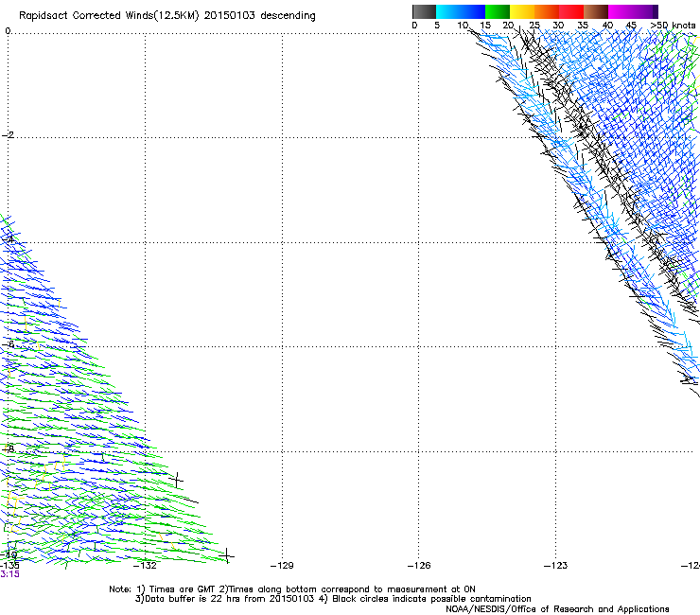Click the '-132' longitude axis label

pos(145,566)
